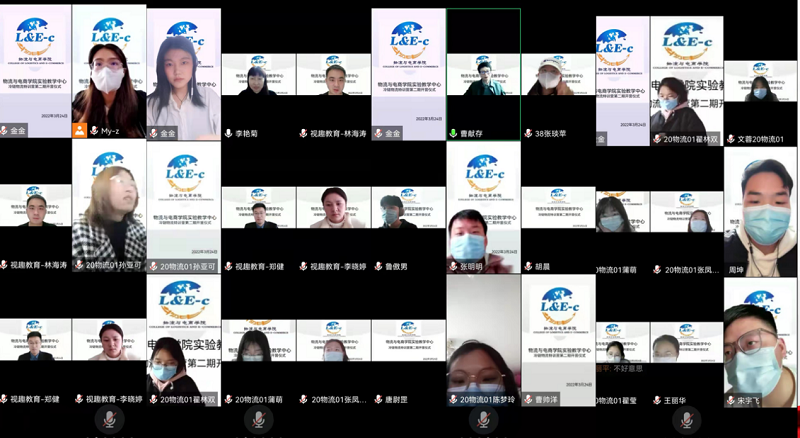Click the mic icon next to 胡晨
800x438 pixels.
click(527, 267)
